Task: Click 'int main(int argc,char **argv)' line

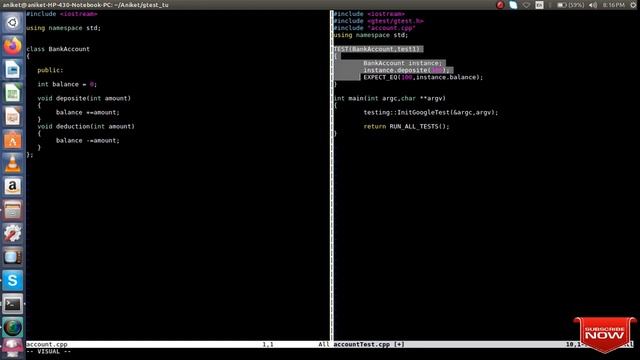Action: (x=390, y=98)
